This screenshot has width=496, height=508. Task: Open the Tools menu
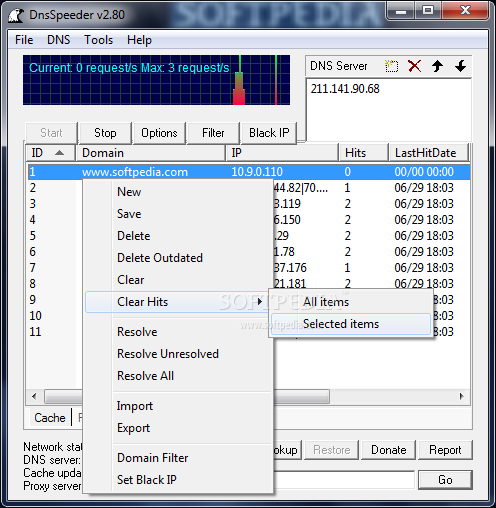tap(98, 40)
